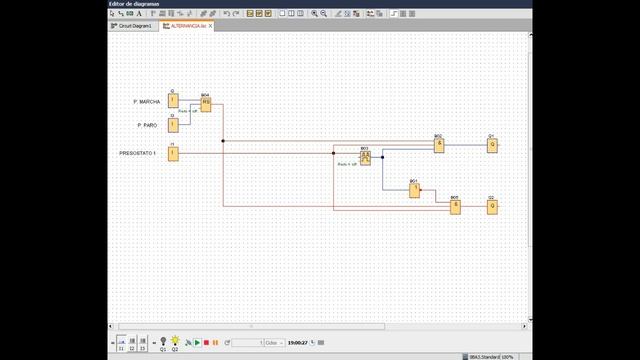Screen dimensions: 640x360
Task: Select the P. MARCHA input block
Action: [173, 100]
